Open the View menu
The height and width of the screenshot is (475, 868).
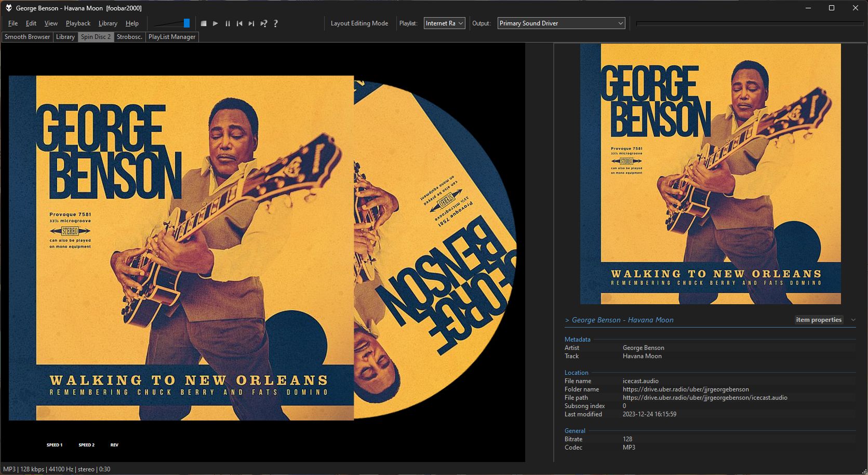tap(51, 23)
